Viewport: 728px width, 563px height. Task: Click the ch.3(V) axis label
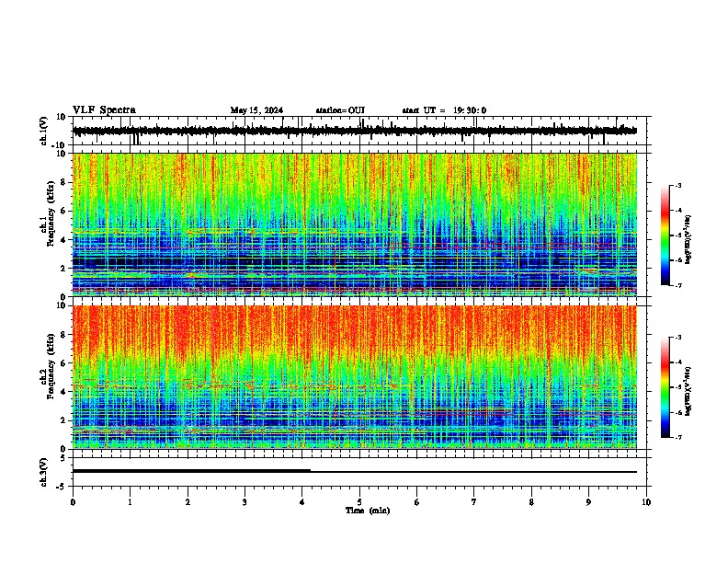coord(44,472)
